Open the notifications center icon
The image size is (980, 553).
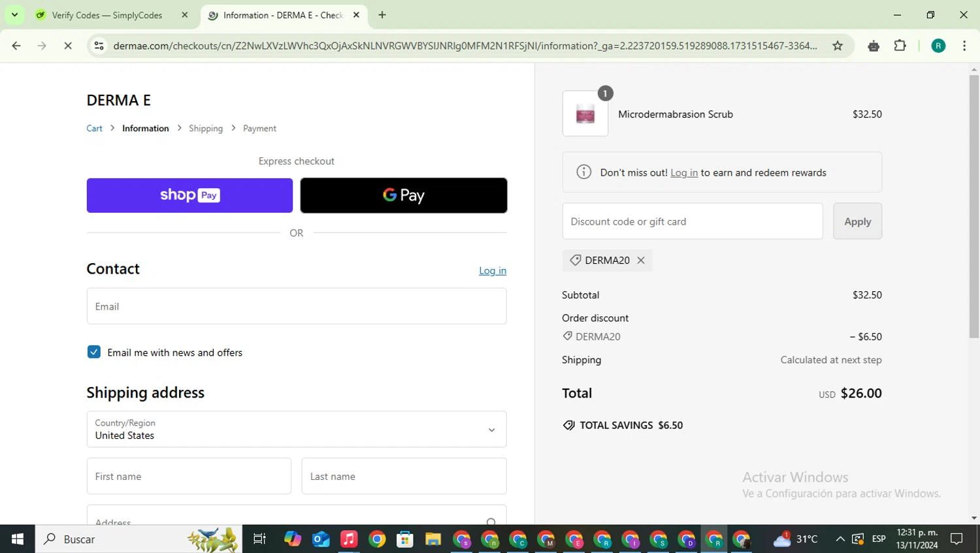[957, 539]
